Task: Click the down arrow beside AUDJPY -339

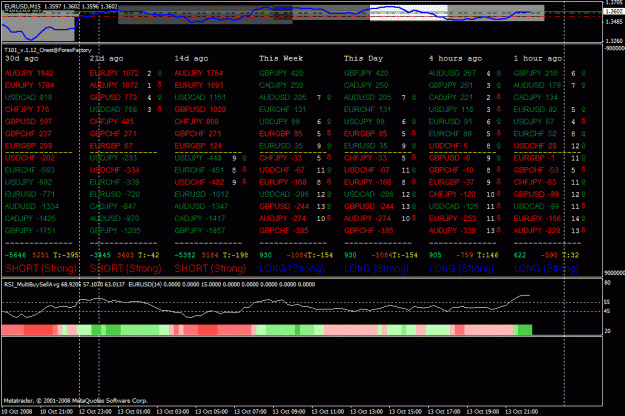Action: pyautogui.click(x=498, y=230)
